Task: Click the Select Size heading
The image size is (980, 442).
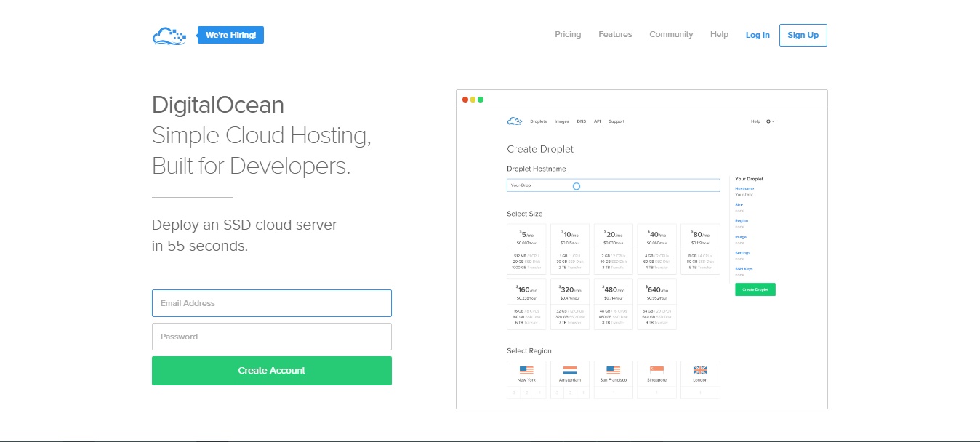Action: point(525,214)
